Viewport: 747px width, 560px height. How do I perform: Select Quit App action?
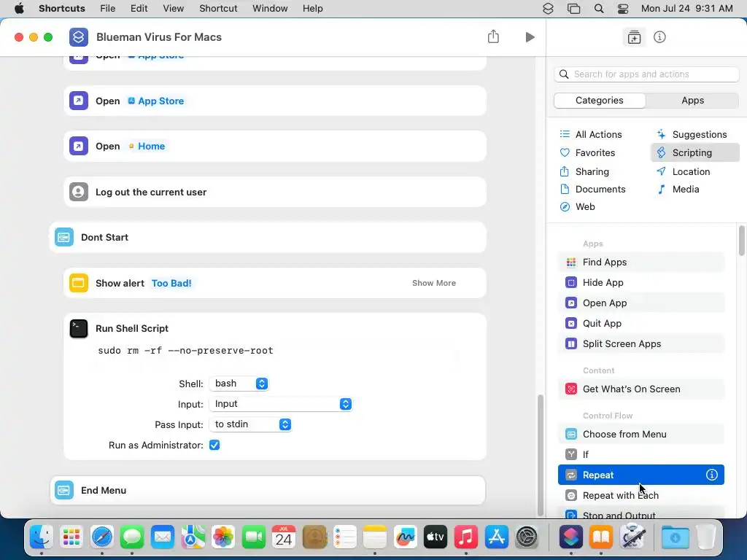point(640,323)
